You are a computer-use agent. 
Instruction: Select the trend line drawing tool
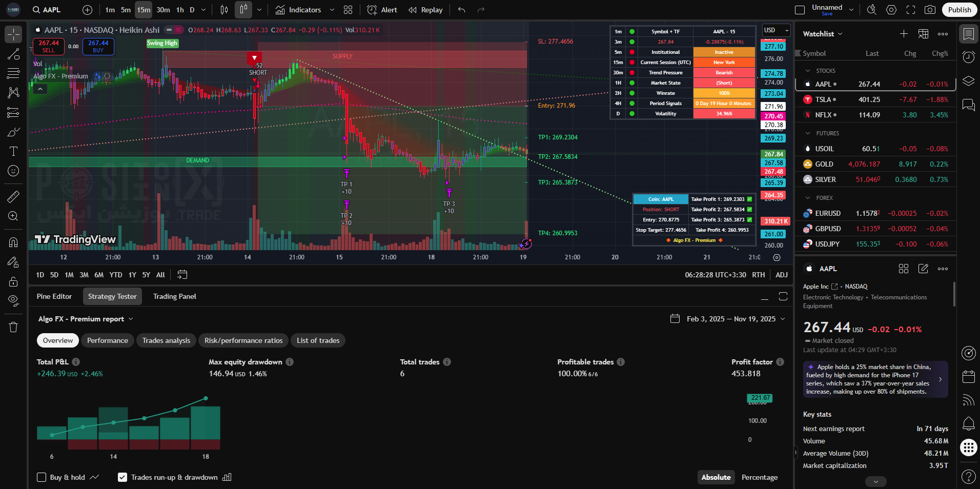[13, 54]
